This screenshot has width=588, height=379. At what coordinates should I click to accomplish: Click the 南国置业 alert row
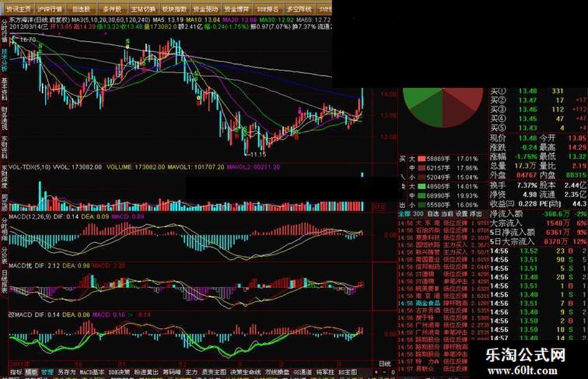click(x=444, y=260)
